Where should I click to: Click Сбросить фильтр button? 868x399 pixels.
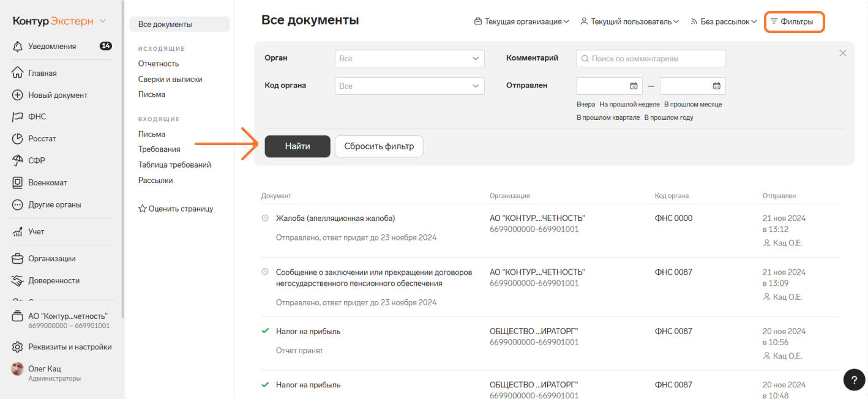[379, 146]
